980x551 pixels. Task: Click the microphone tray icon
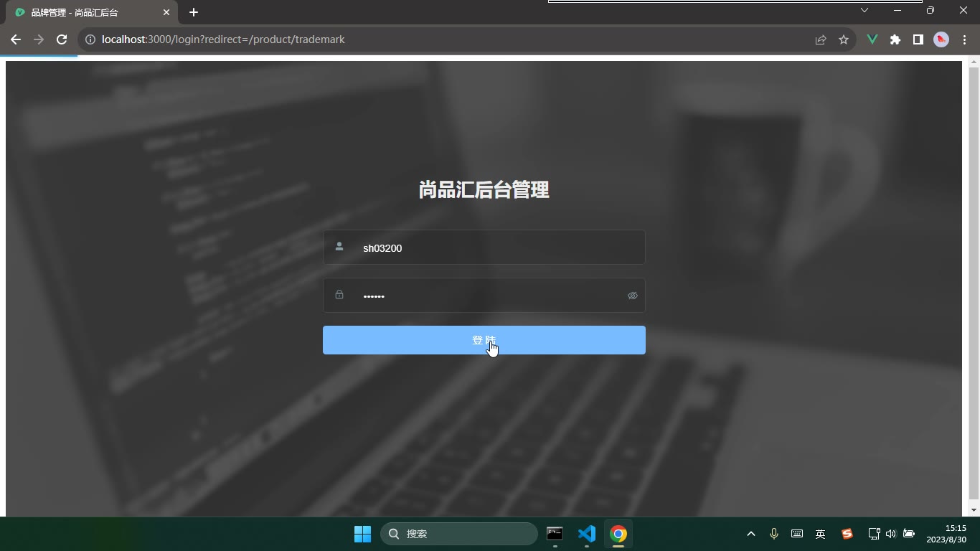(774, 534)
